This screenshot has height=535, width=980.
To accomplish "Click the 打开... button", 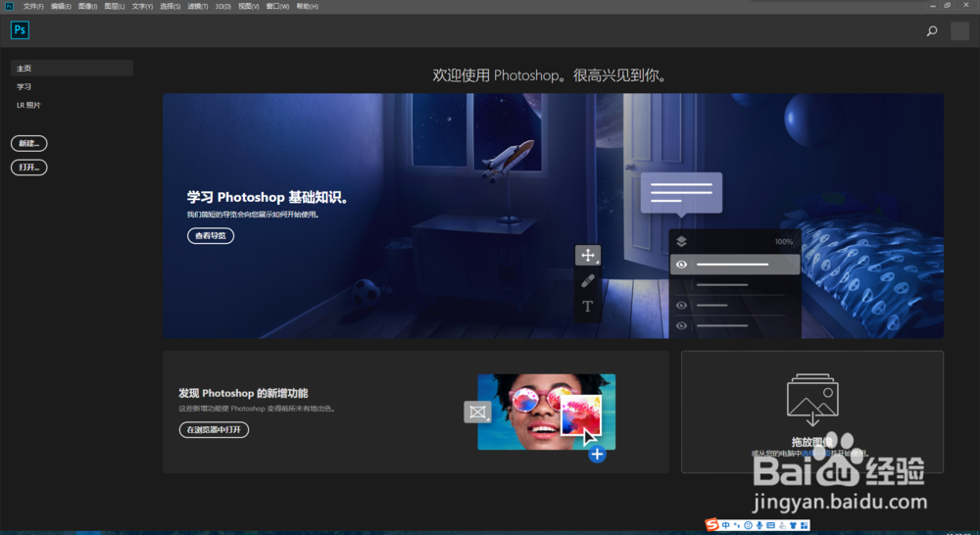I will point(28,168).
